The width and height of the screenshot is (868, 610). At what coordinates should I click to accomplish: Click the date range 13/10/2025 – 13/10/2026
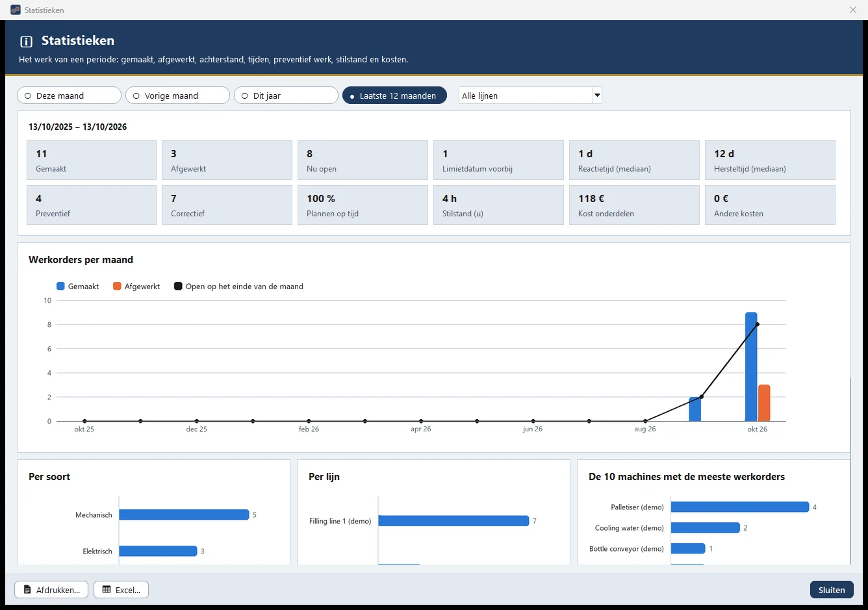pos(78,127)
